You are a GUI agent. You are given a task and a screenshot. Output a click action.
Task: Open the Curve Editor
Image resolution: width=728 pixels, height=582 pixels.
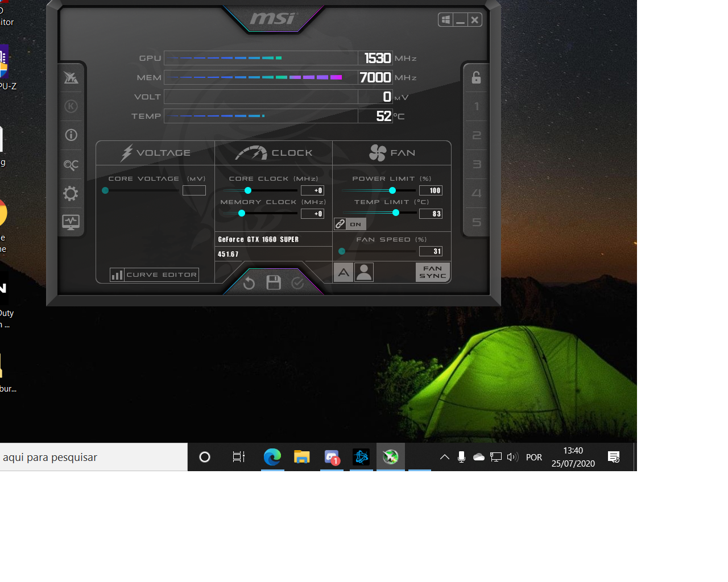pyautogui.click(x=154, y=275)
